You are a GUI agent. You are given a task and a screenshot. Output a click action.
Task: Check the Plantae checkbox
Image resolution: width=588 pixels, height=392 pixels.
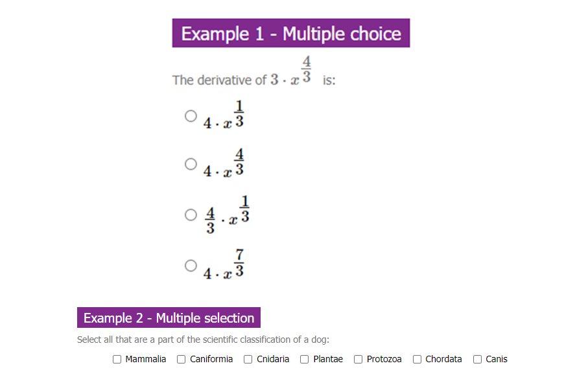305,360
